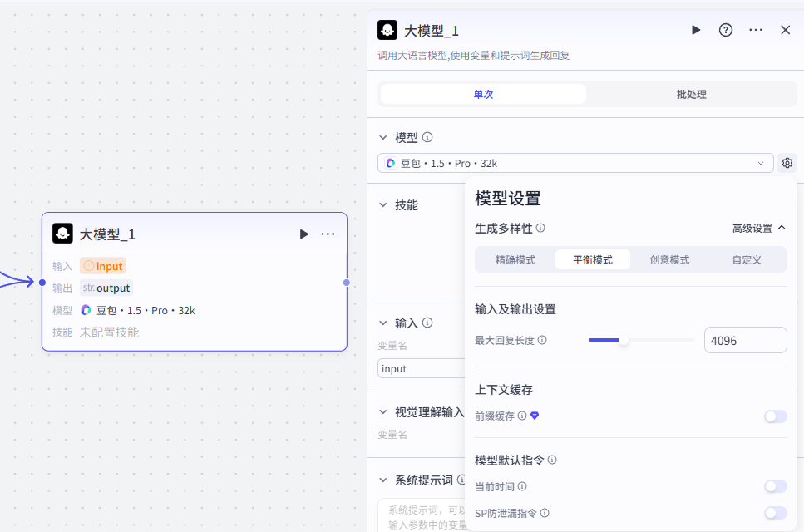
Task: Click info icon beside 最大回复长度
Action: (x=542, y=340)
